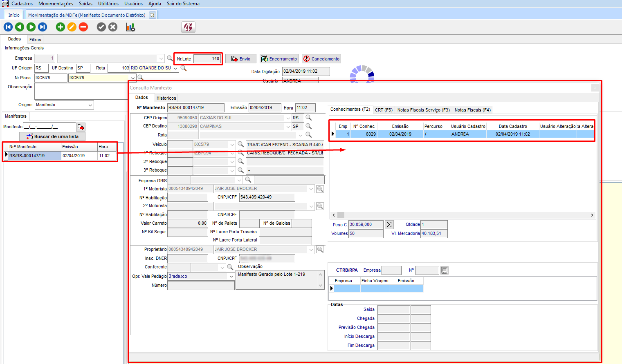This screenshot has height=364, width=622.
Task: Open the Movimentações menu
Action: point(56,4)
